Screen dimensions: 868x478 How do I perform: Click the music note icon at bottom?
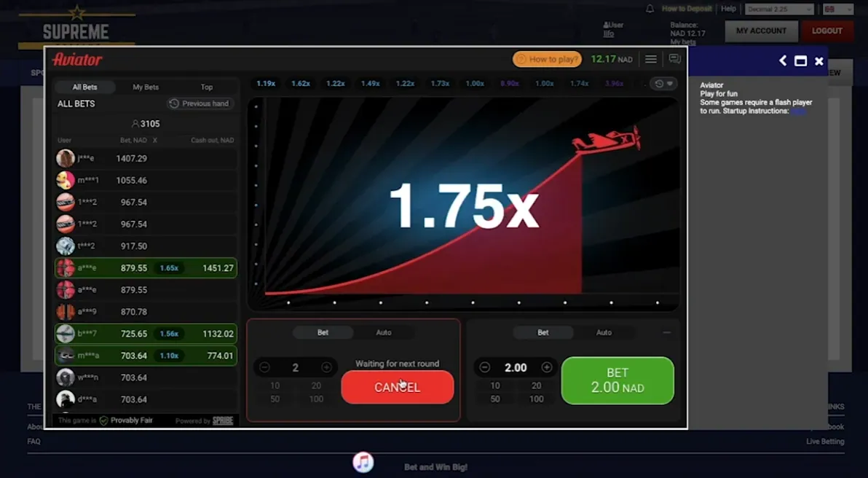point(363,462)
